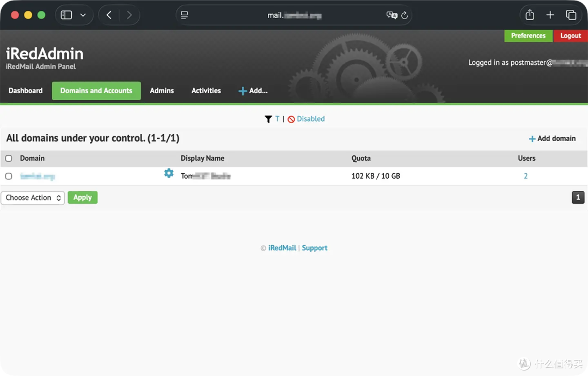588x376 pixels.
Task: Switch to Activities tab
Action: 206,90
